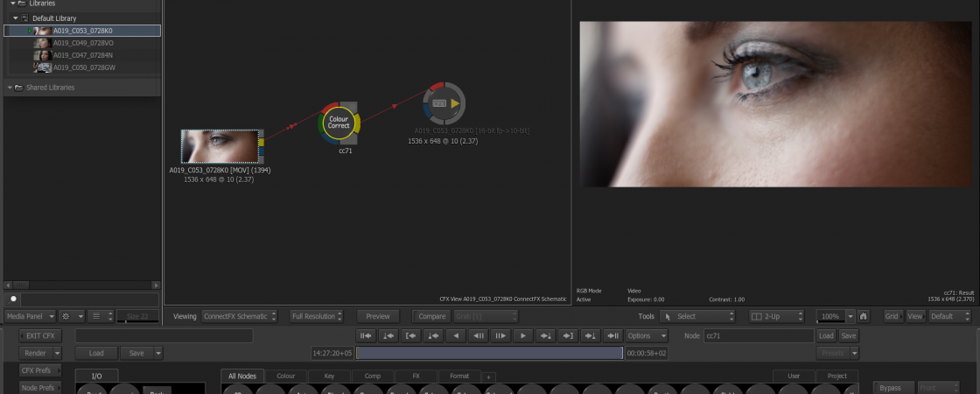Click the Shared Libraries folder icon
Screen dimensions: 980x394
click(18, 88)
